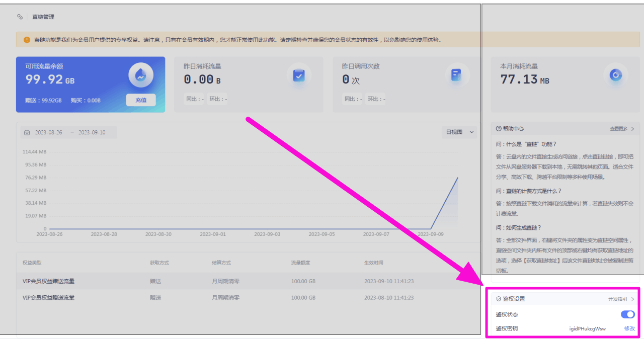Click 修改 to change the auth key

click(629, 328)
